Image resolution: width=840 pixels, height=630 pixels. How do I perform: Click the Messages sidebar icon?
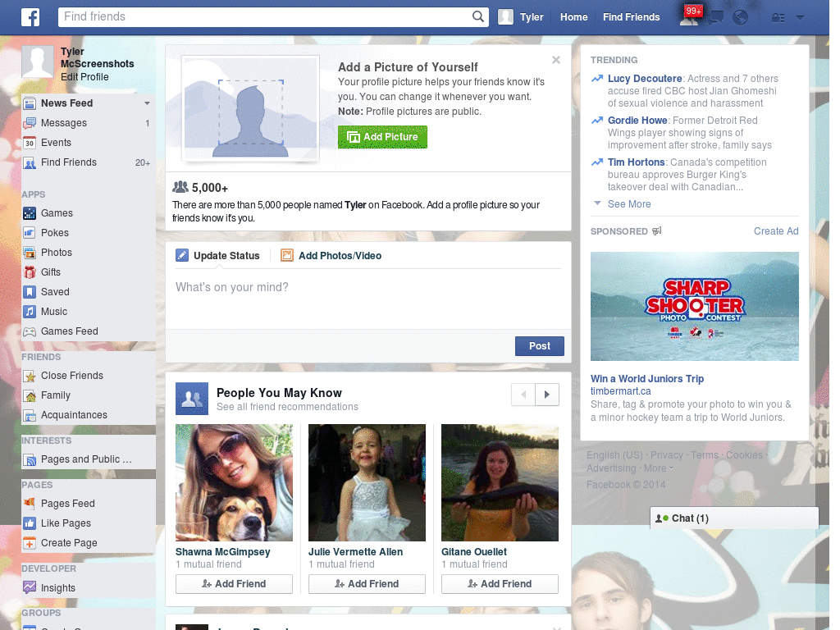tap(30, 123)
